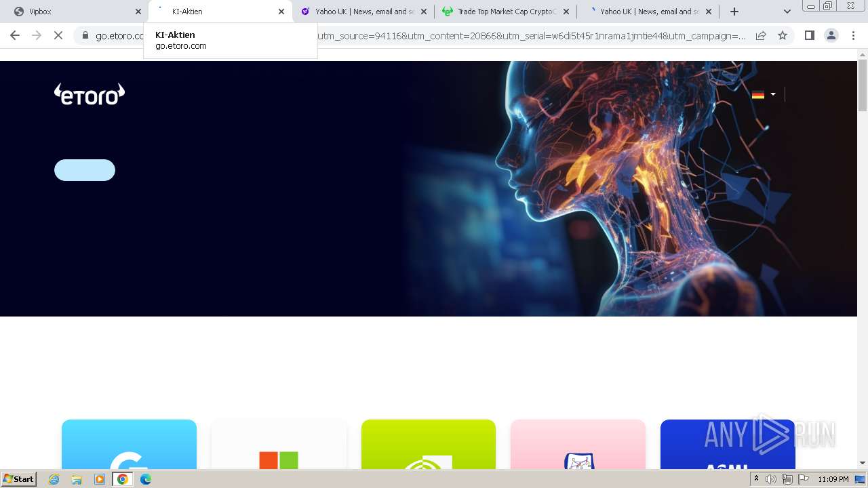Open a new browser tab
This screenshot has height=488, width=868.
pyautogui.click(x=734, y=12)
